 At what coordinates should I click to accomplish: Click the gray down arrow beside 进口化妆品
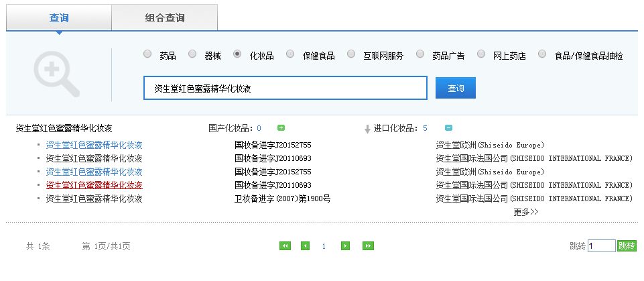[367, 129]
